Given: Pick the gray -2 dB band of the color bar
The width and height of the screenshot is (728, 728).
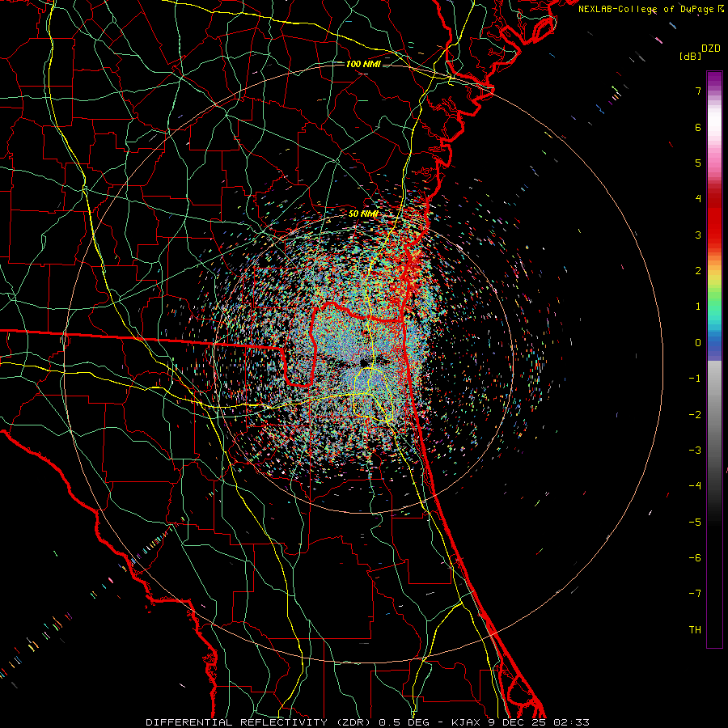Looking at the screenshot, I should click(x=714, y=415).
